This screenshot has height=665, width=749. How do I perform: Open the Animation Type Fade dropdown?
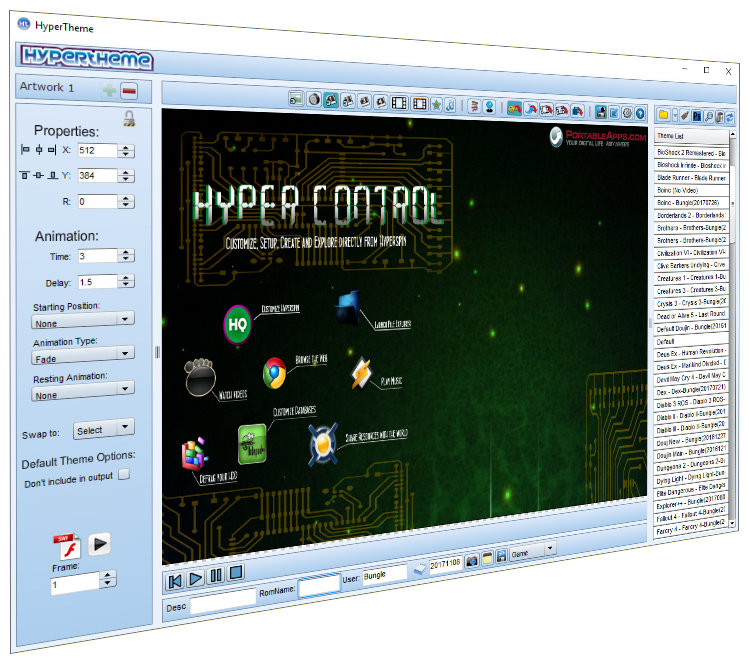click(x=83, y=355)
